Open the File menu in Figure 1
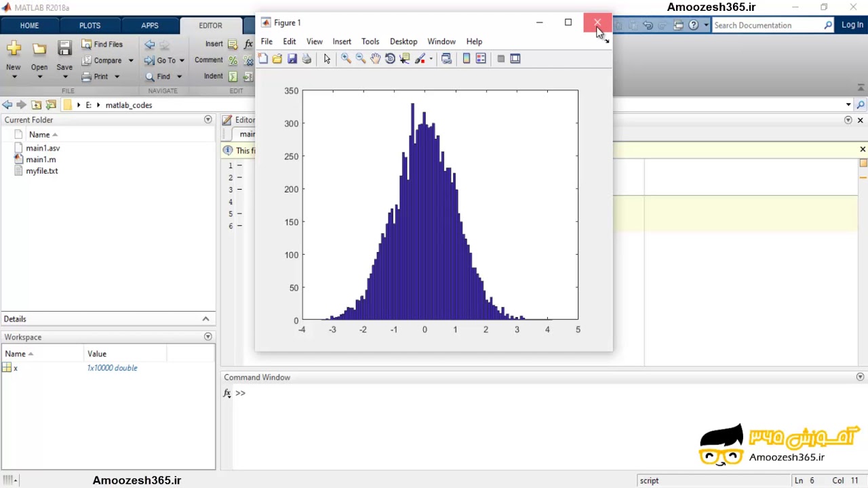868x488 pixels. [x=267, y=41]
